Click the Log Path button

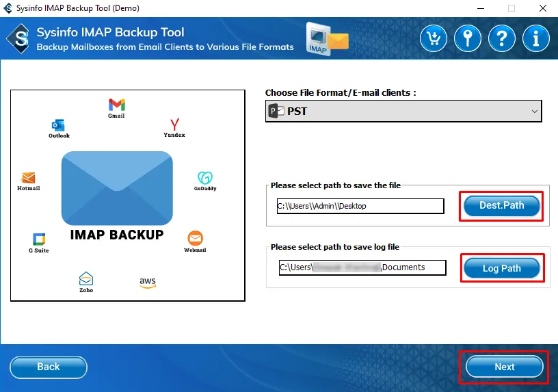(501, 267)
